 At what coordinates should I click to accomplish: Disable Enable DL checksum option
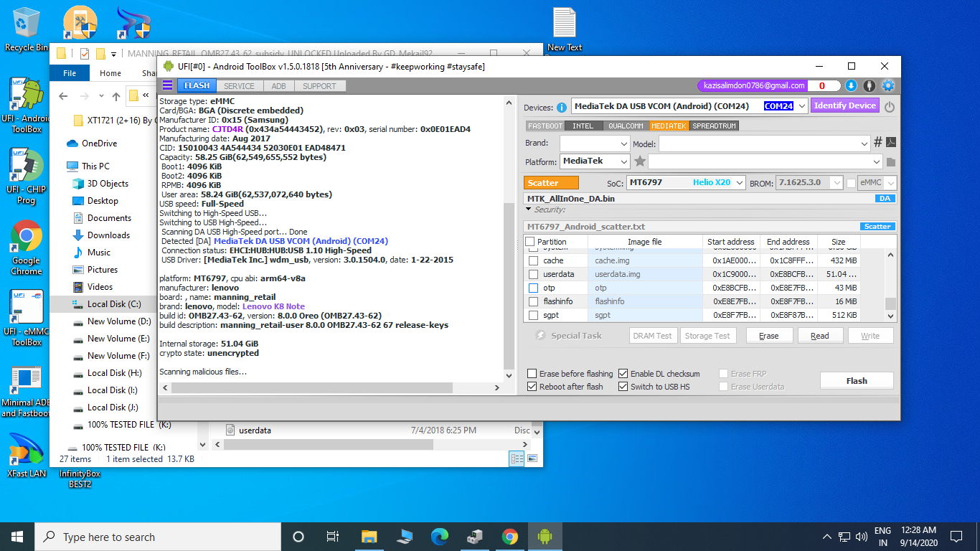(623, 374)
